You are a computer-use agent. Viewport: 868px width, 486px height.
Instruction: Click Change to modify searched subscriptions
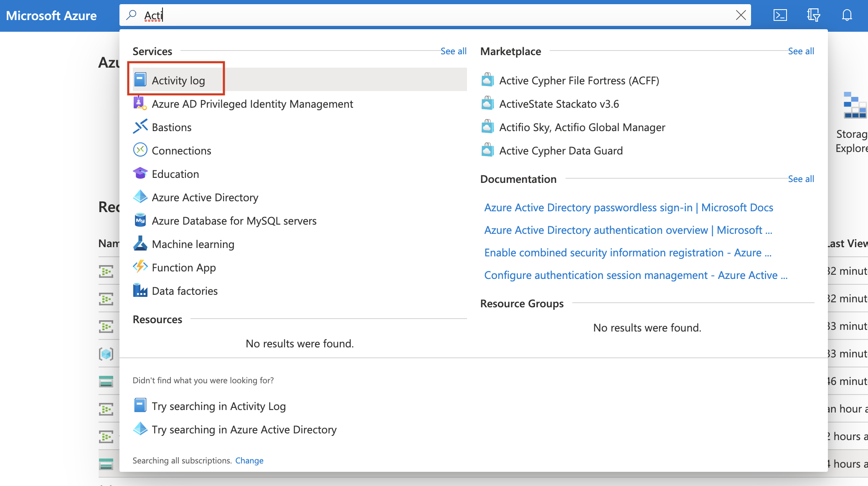[x=249, y=460]
